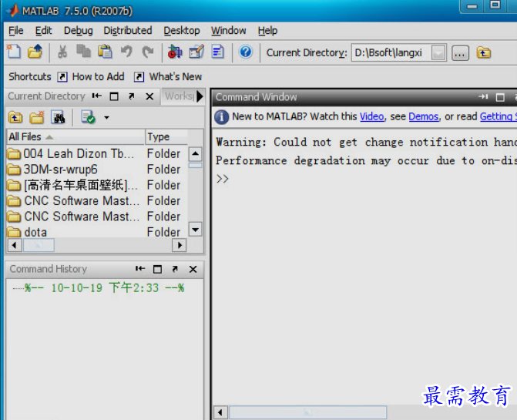This screenshot has height=420, width=517.
Task: Redo the action in toolbar
Action: coord(148,52)
